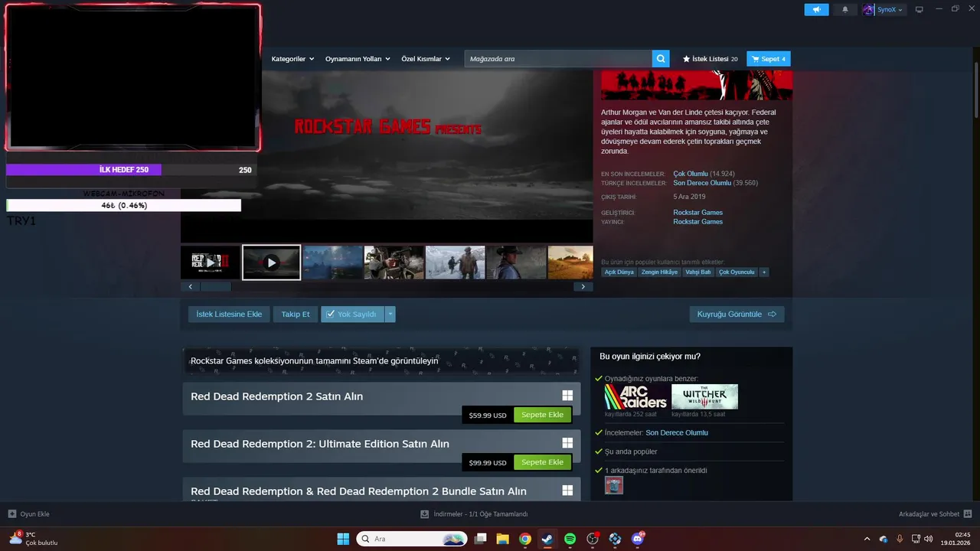Focus the Mağazada ara search field

tap(558, 59)
